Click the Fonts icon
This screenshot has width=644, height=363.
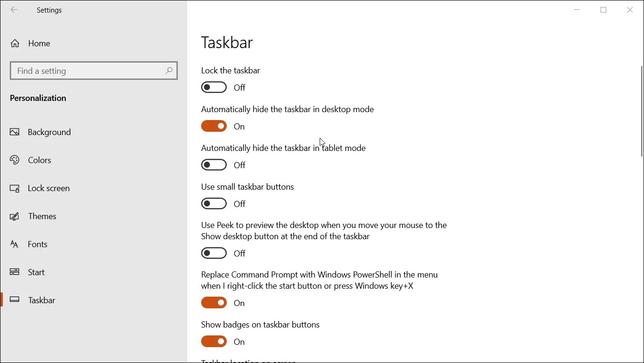(14, 244)
